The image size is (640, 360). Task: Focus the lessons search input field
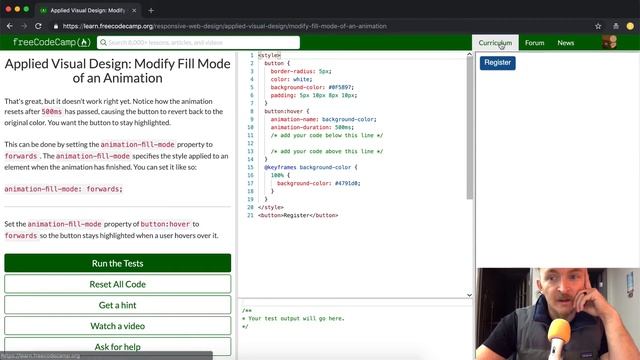coord(198,42)
